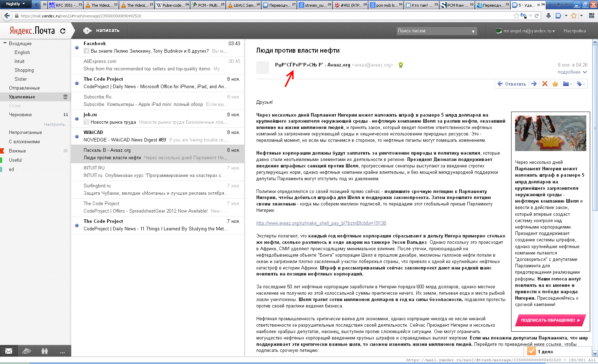Open the search options dropdown arrow
This screenshot has width=598, height=364.
[473, 31]
